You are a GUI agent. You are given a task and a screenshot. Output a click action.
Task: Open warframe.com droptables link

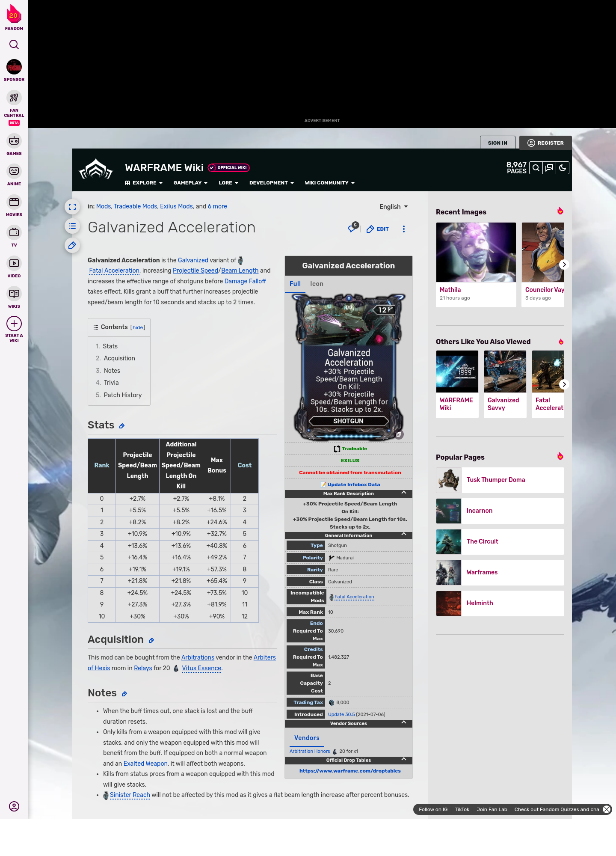coord(350,771)
